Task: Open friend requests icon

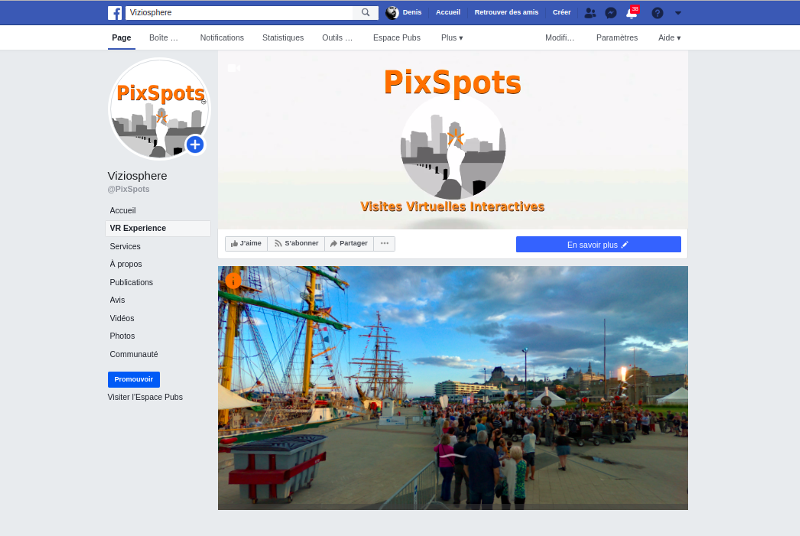Action: 590,13
